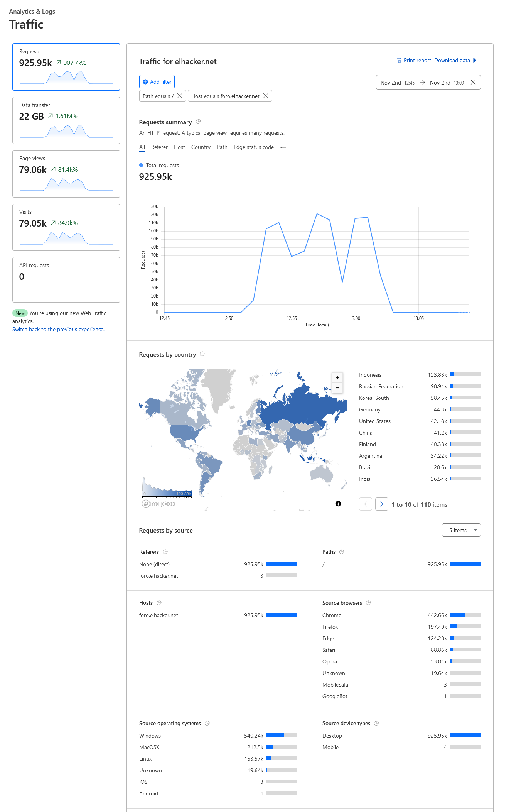Zoom in on the country map
The height and width of the screenshot is (812, 521).
tap(337, 378)
